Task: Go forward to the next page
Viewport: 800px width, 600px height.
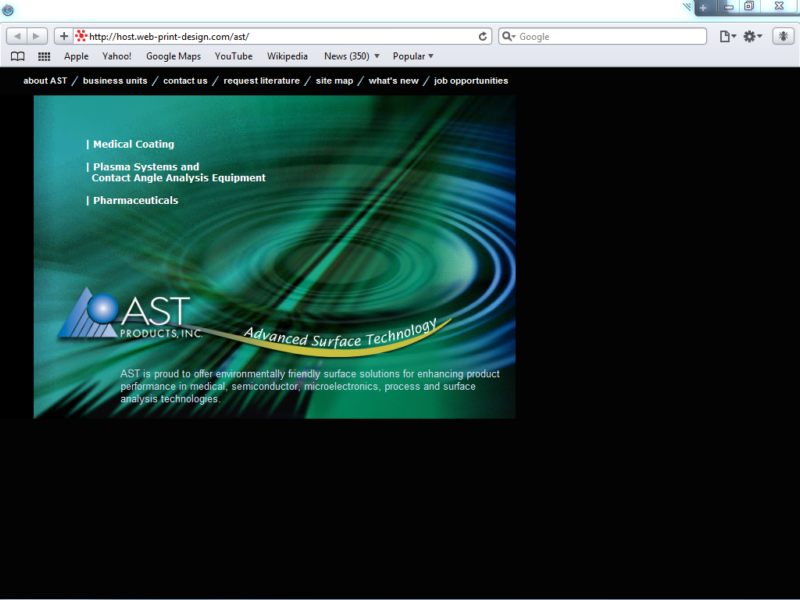Action: pyautogui.click(x=37, y=36)
